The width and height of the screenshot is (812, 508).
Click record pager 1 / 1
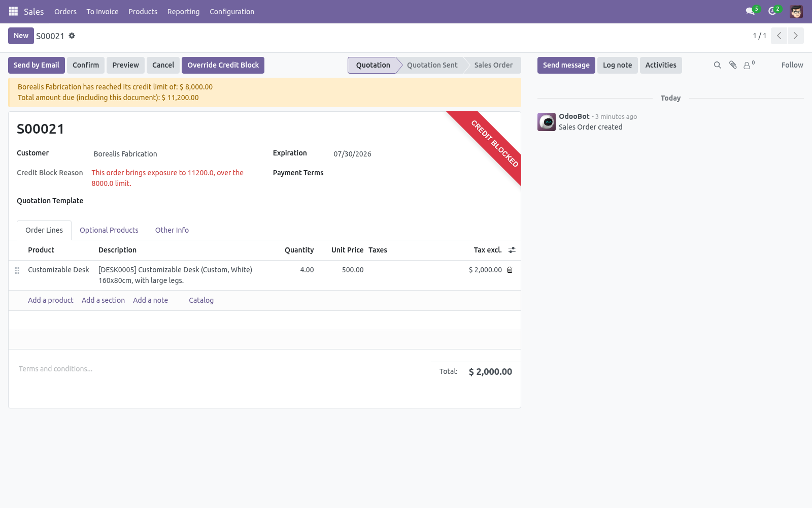coord(759,36)
